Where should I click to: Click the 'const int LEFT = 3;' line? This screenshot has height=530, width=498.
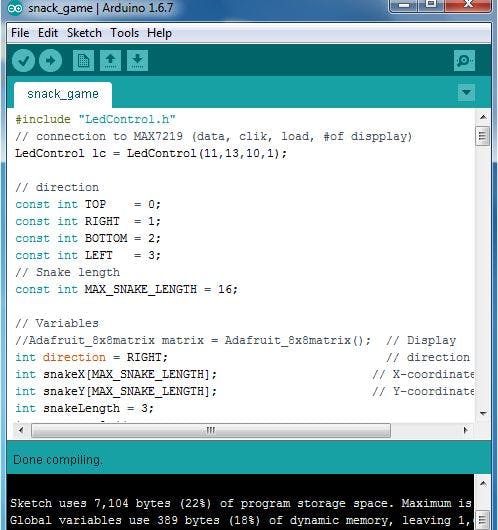click(x=88, y=255)
